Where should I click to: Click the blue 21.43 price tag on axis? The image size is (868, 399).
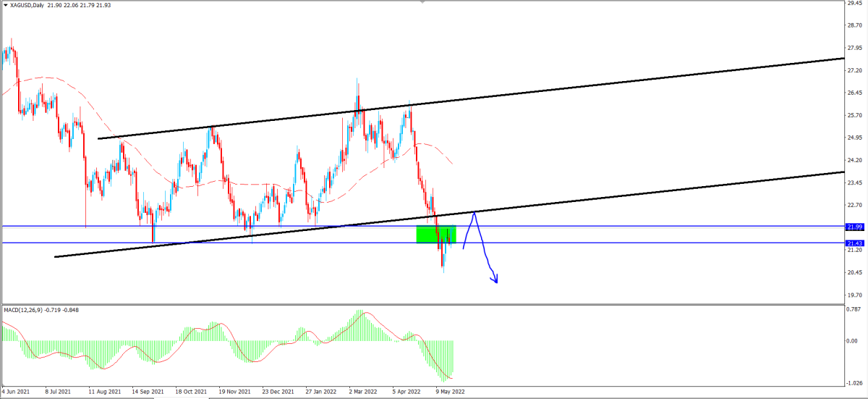point(855,243)
